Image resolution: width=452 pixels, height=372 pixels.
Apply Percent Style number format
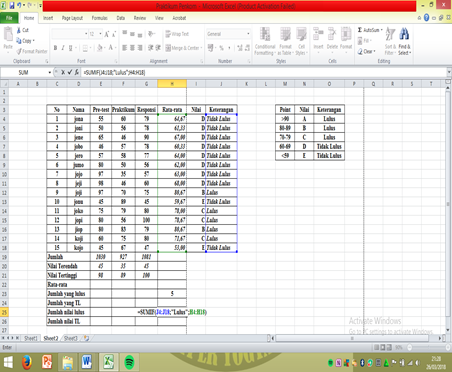[x=221, y=48]
